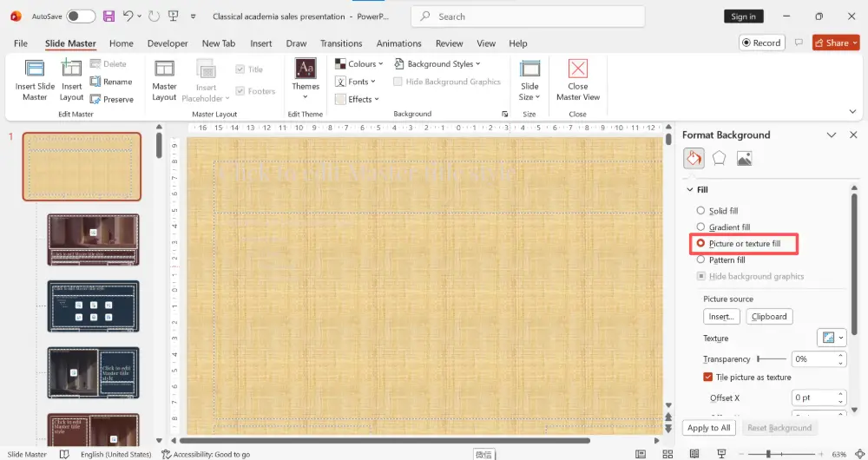Click the Share button
The width and height of the screenshot is (868, 460).
point(836,43)
